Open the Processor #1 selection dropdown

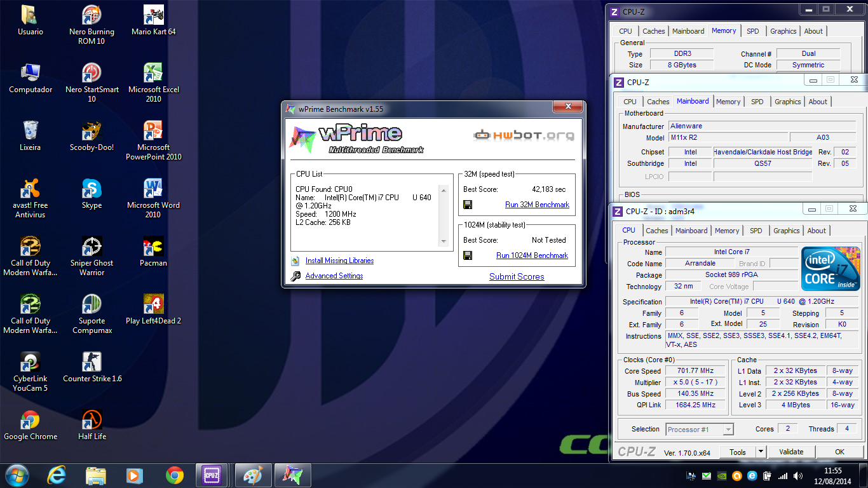700,430
